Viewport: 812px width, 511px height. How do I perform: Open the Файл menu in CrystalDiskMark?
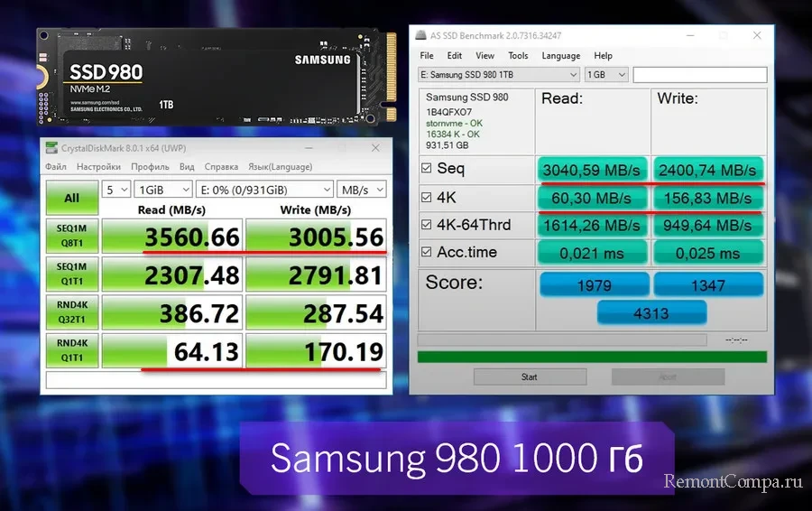click(x=56, y=167)
